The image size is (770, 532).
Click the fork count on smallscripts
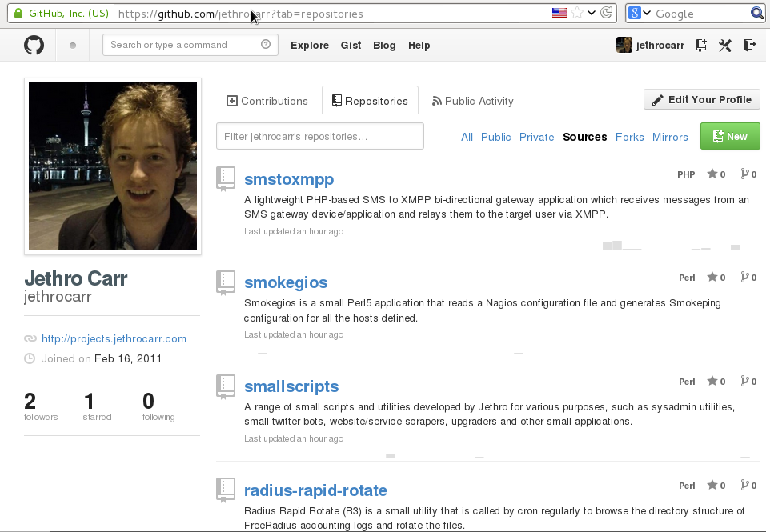(x=748, y=382)
